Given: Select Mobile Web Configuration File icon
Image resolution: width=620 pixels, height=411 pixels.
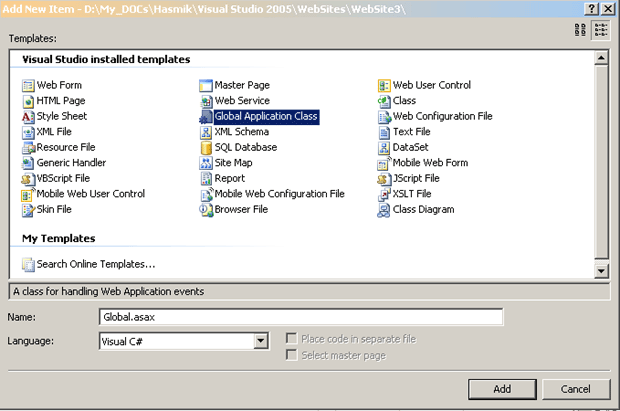Looking at the screenshot, I should click(206, 194).
